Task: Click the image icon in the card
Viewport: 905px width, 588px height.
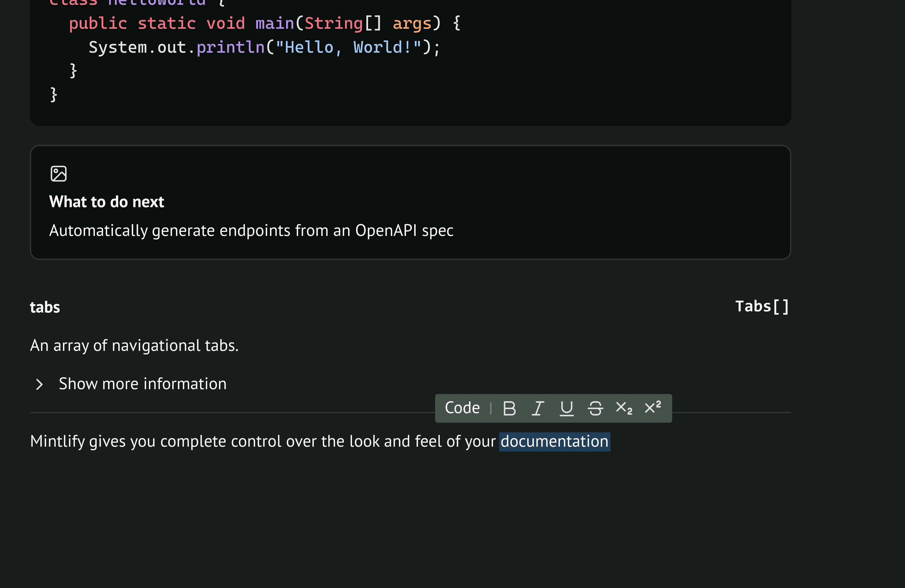Action: [x=59, y=174]
